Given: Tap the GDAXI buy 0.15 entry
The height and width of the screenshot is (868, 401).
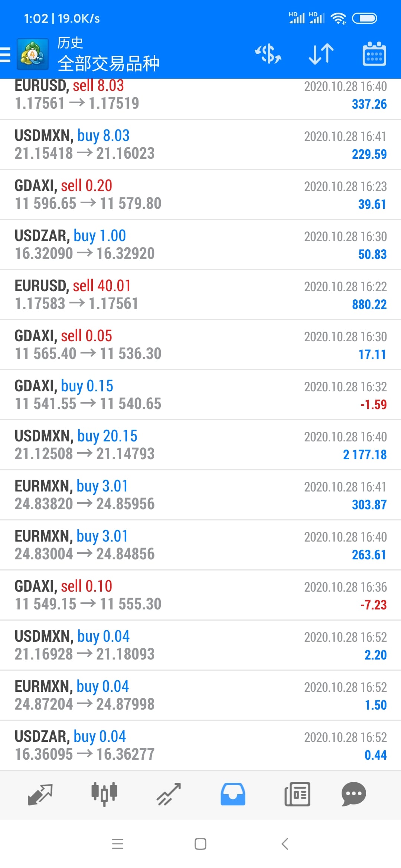Looking at the screenshot, I should 200,395.
